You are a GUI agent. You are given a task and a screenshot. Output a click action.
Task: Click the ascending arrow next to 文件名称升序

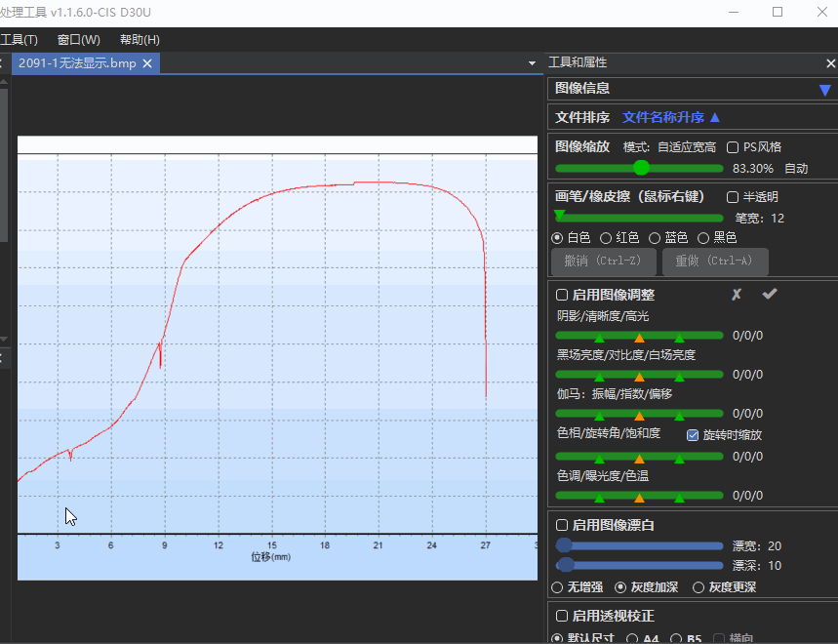tap(715, 117)
